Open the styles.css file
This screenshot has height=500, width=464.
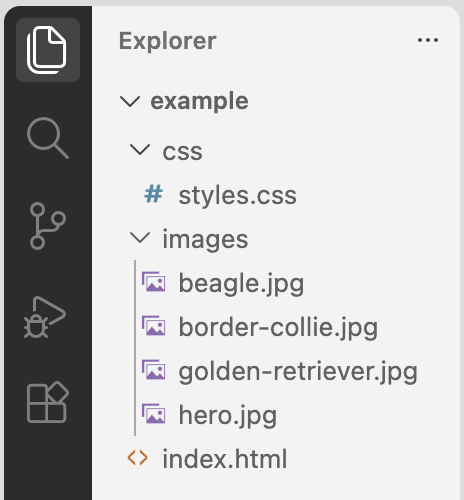(237, 196)
